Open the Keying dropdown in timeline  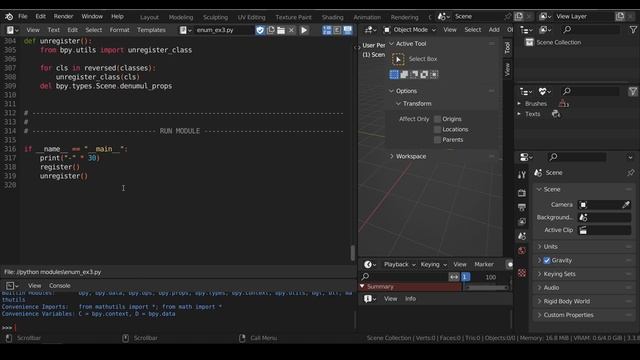tap(433, 264)
